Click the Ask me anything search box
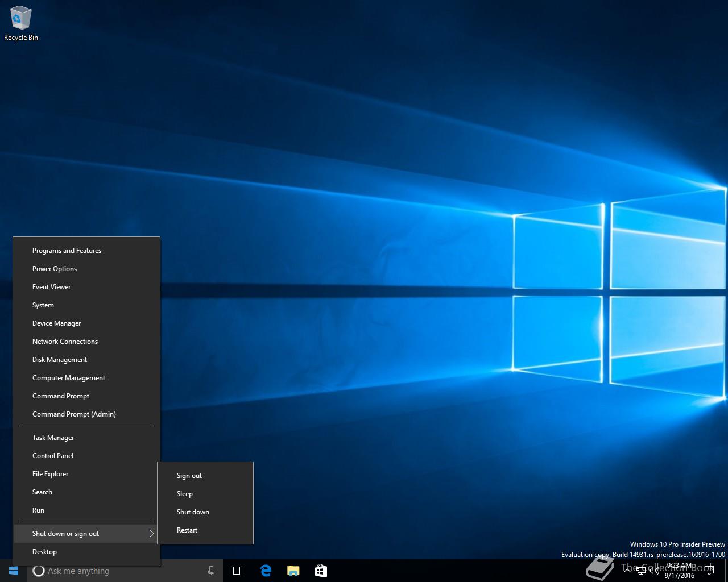The width and height of the screenshot is (728, 582). [125, 571]
